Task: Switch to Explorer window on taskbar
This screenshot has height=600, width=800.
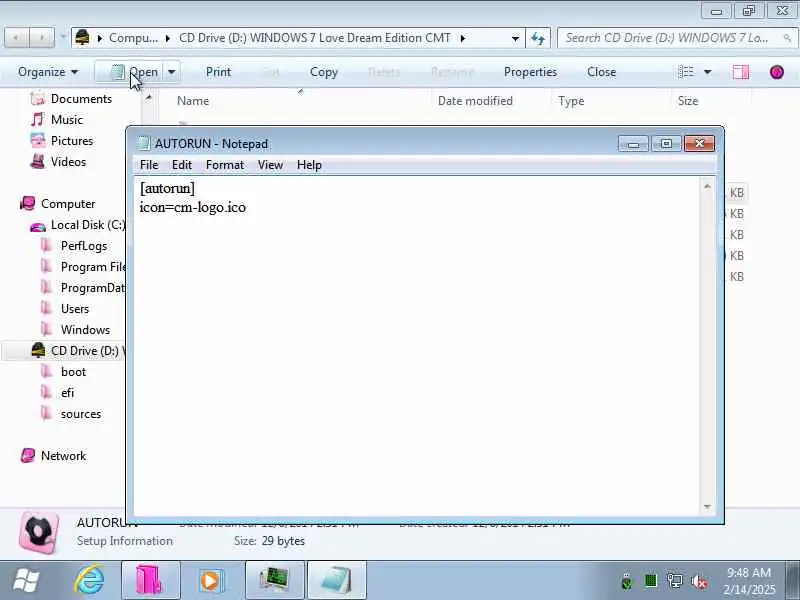Action: pyautogui.click(x=151, y=580)
